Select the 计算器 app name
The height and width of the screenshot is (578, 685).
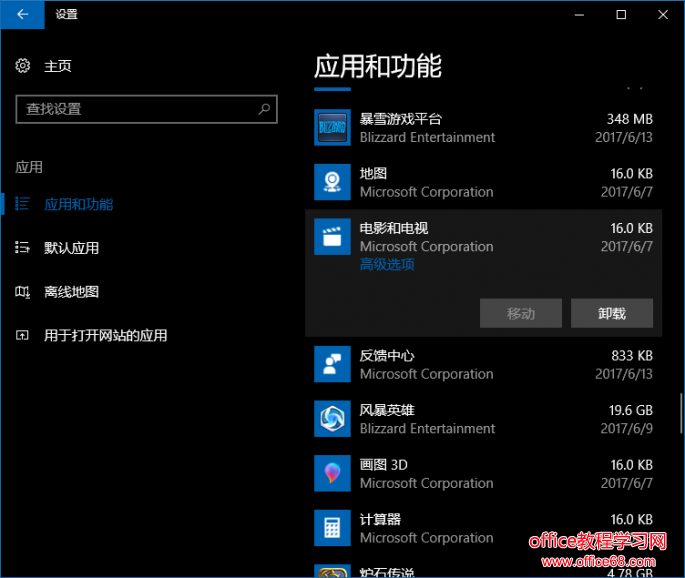[x=380, y=519]
